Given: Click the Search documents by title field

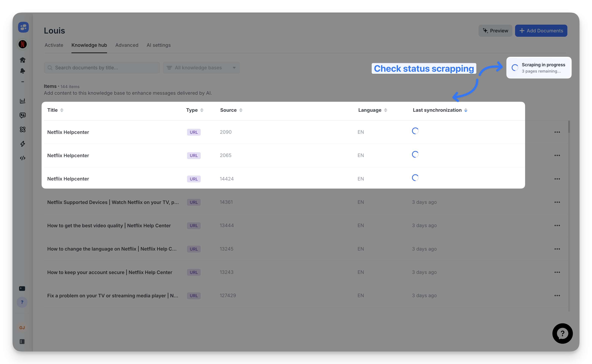Looking at the screenshot, I should (102, 68).
